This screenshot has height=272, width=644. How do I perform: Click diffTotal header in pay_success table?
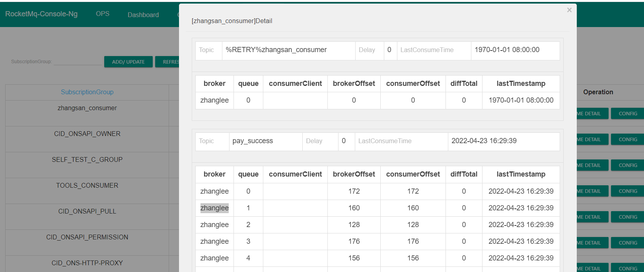(x=464, y=174)
